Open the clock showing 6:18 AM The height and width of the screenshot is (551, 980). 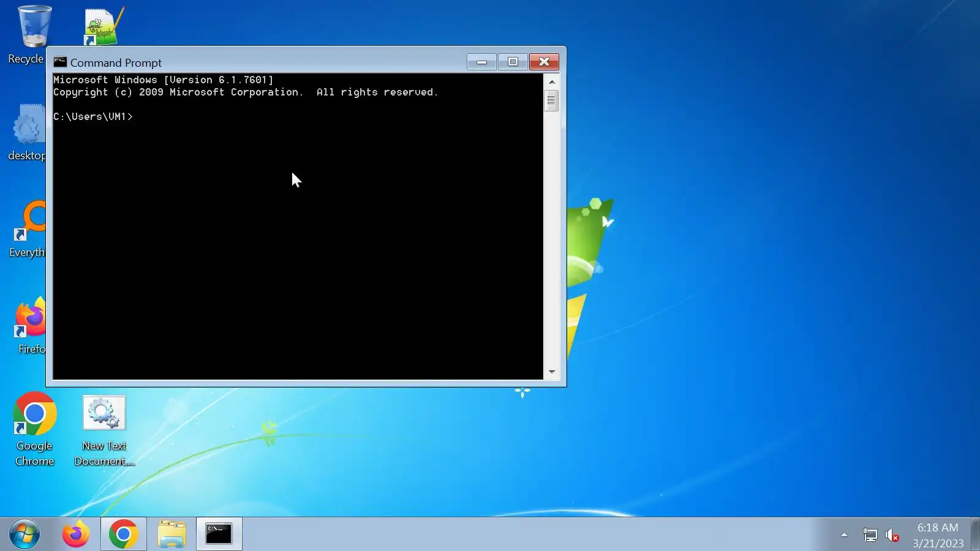pos(938,535)
